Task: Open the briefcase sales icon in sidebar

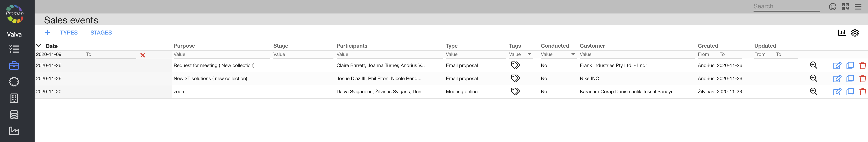Action: (14, 65)
